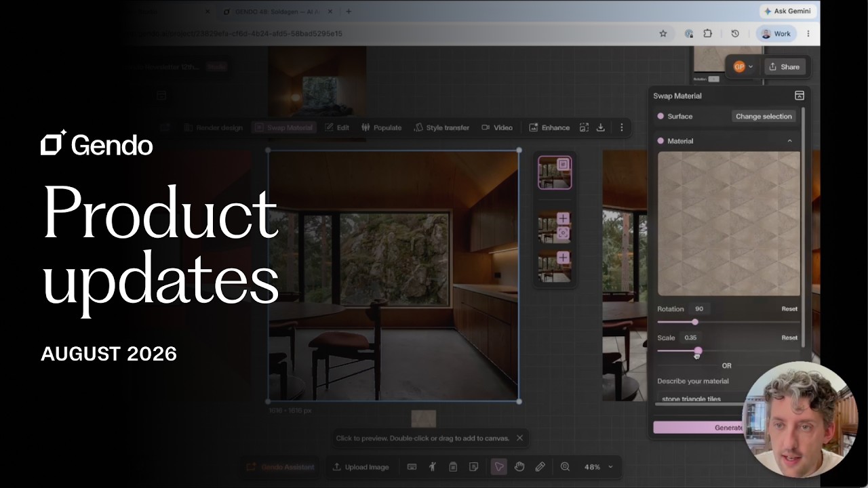Select the Swap Material tool
Viewport: 868px width, 488px height.
pyautogui.click(x=283, y=127)
